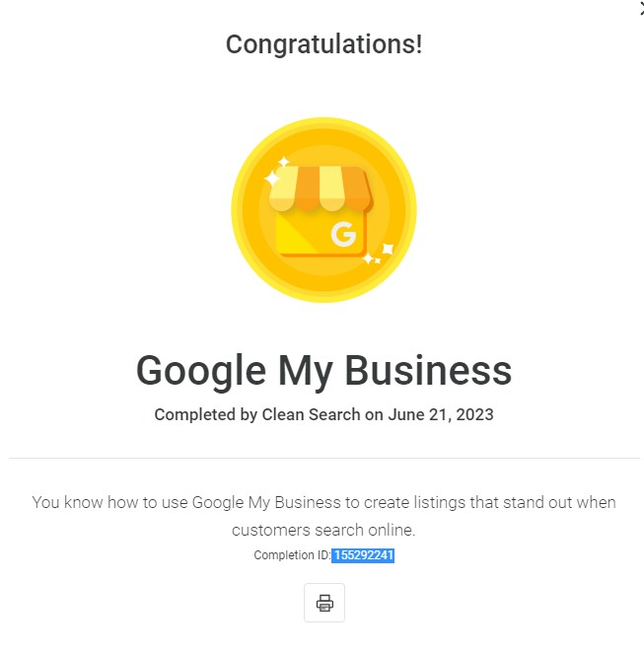
Task: Click the Google My Business gold badge
Action: tap(323, 210)
